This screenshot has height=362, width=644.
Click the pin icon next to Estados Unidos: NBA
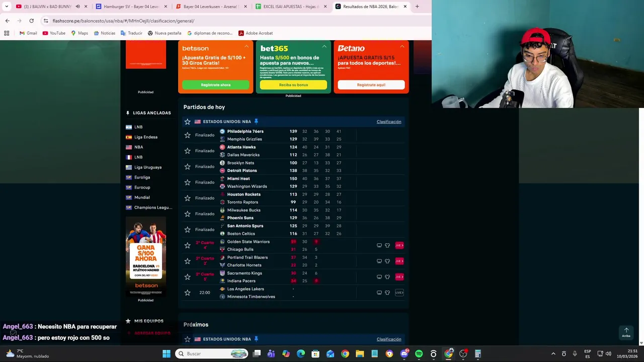[x=256, y=122]
